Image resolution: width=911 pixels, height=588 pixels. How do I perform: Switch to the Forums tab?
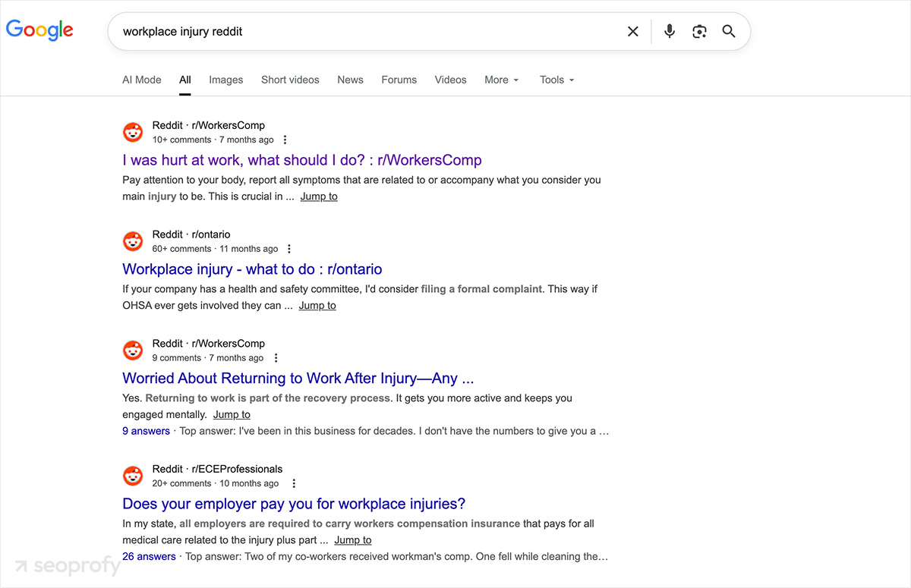click(x=399, y=80)
